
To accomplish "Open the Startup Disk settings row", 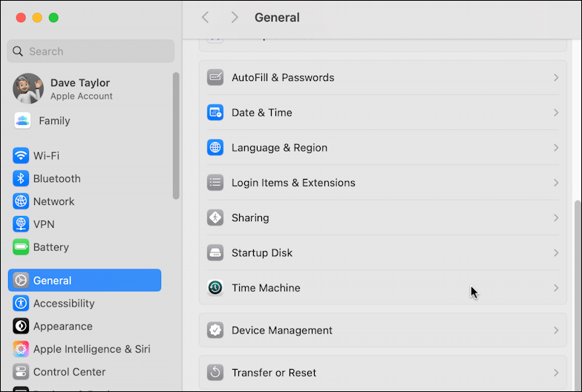I will pos(383,252).
